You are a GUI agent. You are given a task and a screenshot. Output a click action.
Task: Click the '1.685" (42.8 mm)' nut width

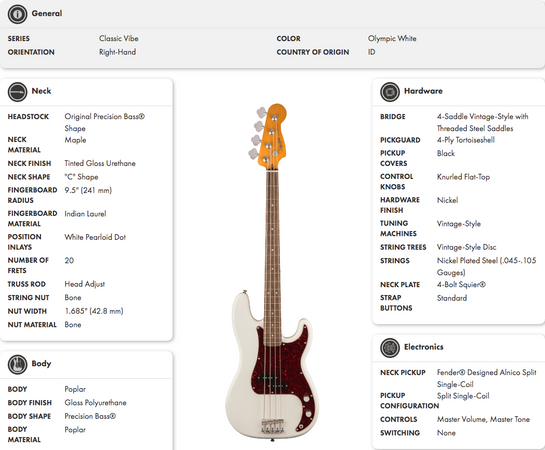[94, 311]
